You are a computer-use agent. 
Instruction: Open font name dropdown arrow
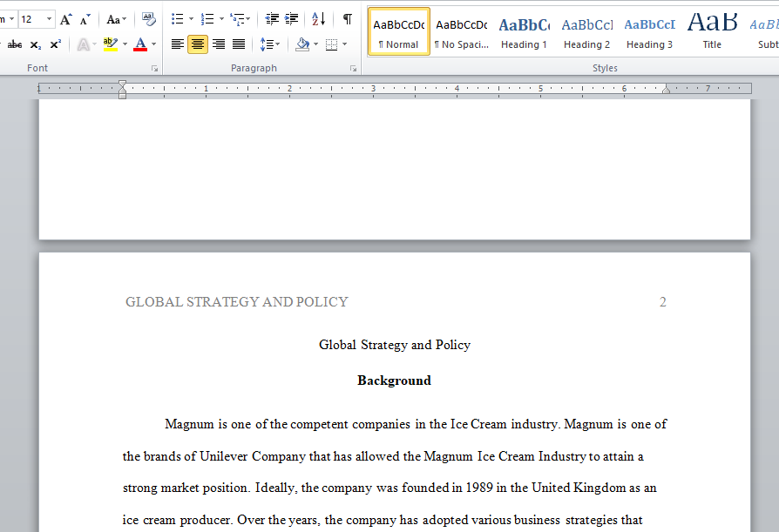pos(11,19)
